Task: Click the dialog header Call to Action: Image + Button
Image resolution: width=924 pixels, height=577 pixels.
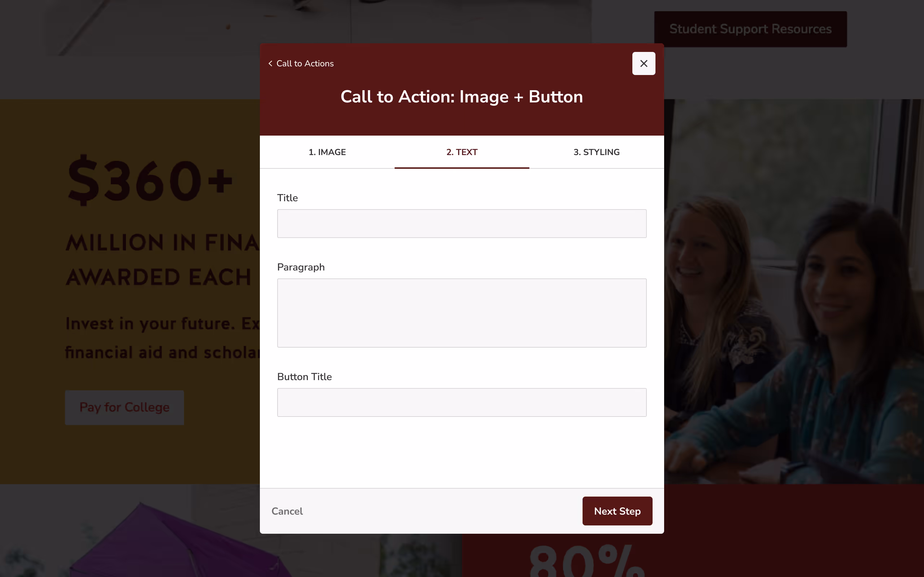Action: (x=461, y=97)
